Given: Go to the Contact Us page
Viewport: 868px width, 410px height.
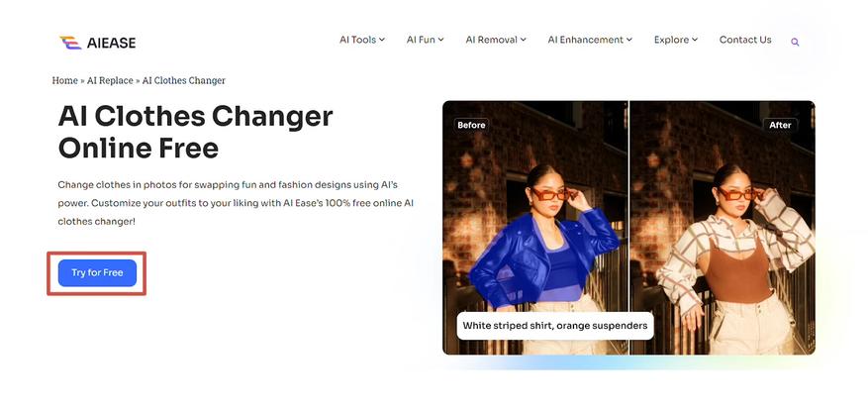Looking at the screenshot, I should pos(745,40).
